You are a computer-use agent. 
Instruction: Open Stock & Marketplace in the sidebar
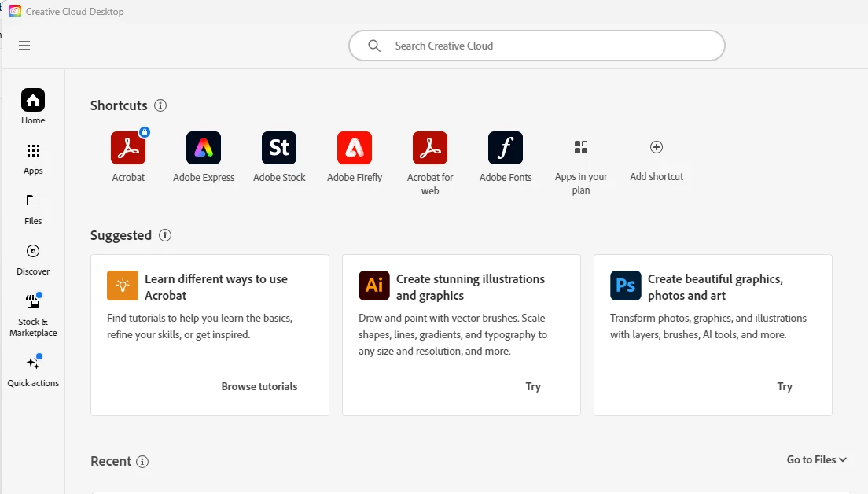(x=33, y=315)
